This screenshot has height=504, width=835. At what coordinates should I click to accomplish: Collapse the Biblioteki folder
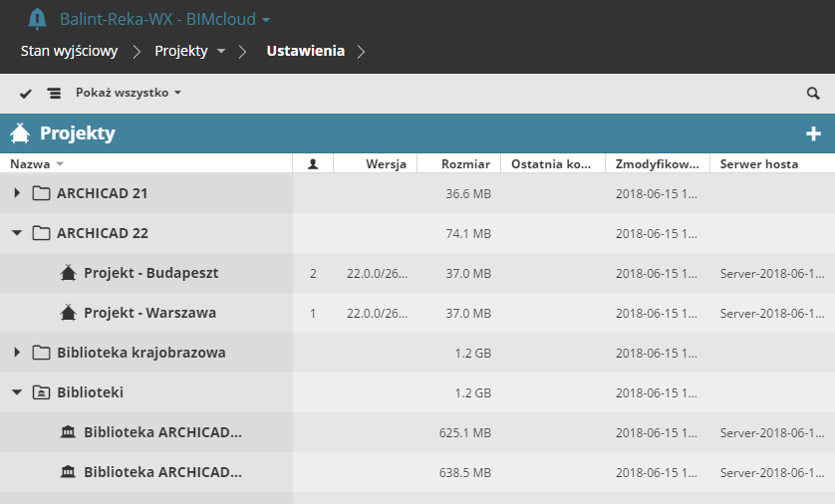point(17,392)
